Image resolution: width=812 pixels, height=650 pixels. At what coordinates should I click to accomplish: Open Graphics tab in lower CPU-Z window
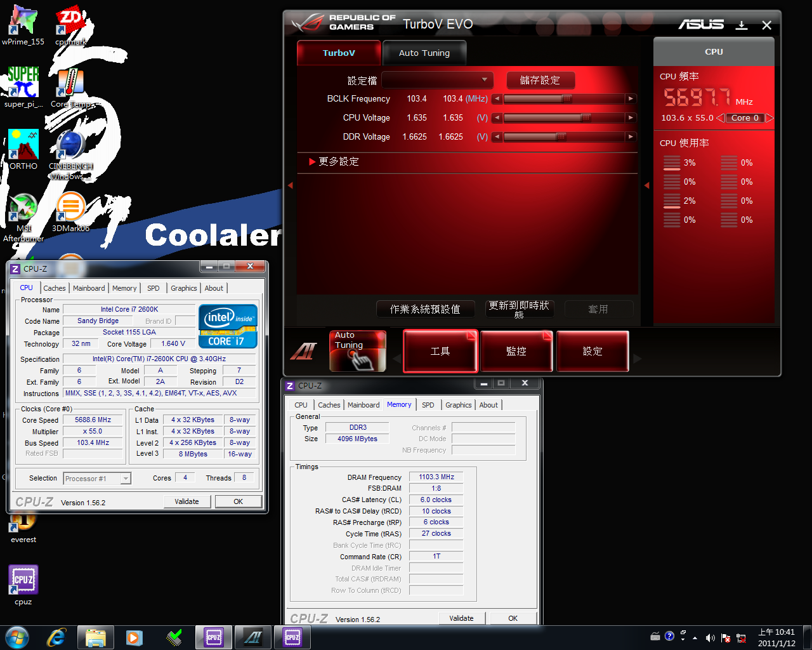pos(459,405)
